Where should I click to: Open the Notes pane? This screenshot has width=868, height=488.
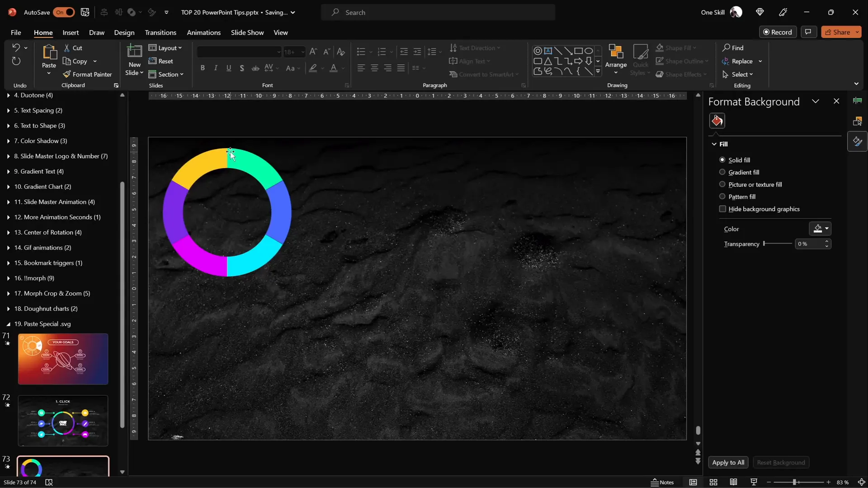662,482
